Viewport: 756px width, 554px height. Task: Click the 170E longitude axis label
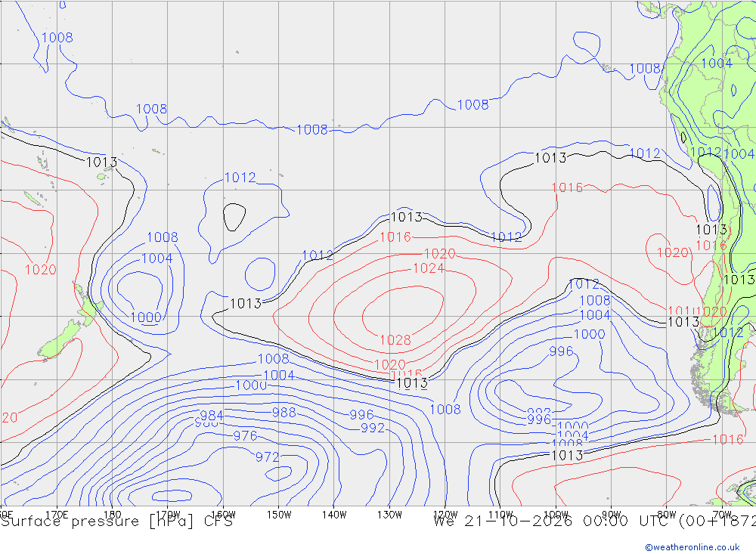coord(57,515)
